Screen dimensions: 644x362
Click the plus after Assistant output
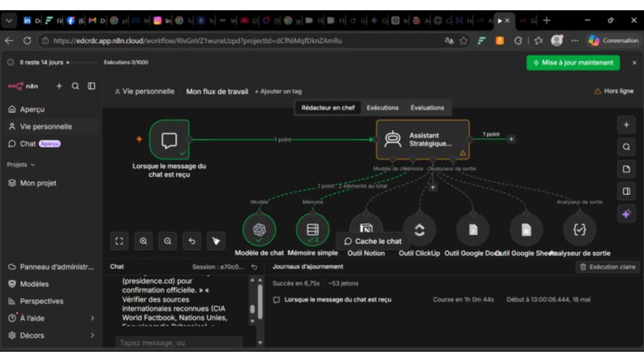pyautogui.click(x=511, y=139)
